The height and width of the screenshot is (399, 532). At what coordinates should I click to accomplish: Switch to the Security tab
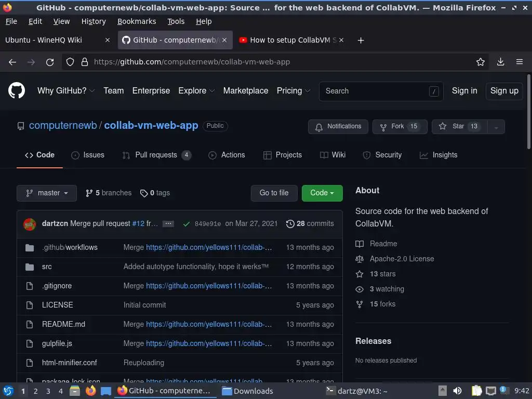pos(382,155)
